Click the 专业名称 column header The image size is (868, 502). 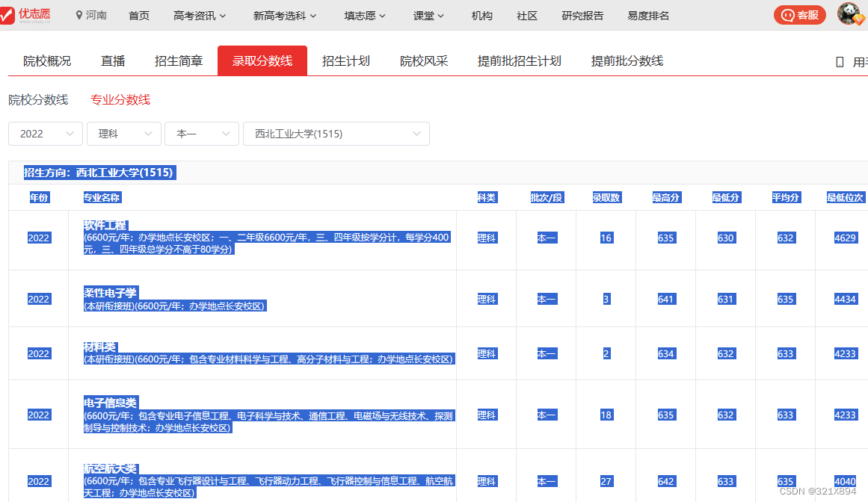[102, 197]
